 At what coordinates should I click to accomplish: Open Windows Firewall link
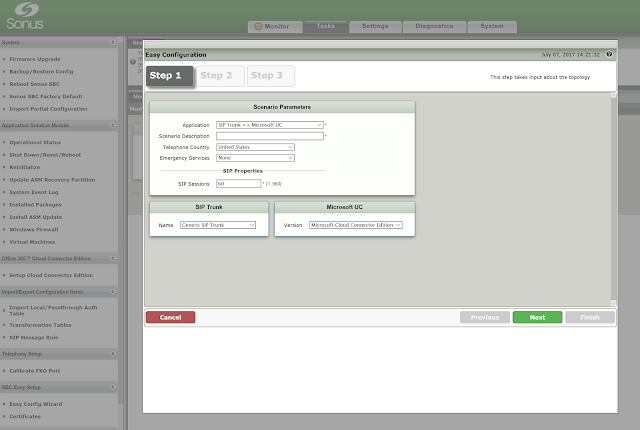34,230
